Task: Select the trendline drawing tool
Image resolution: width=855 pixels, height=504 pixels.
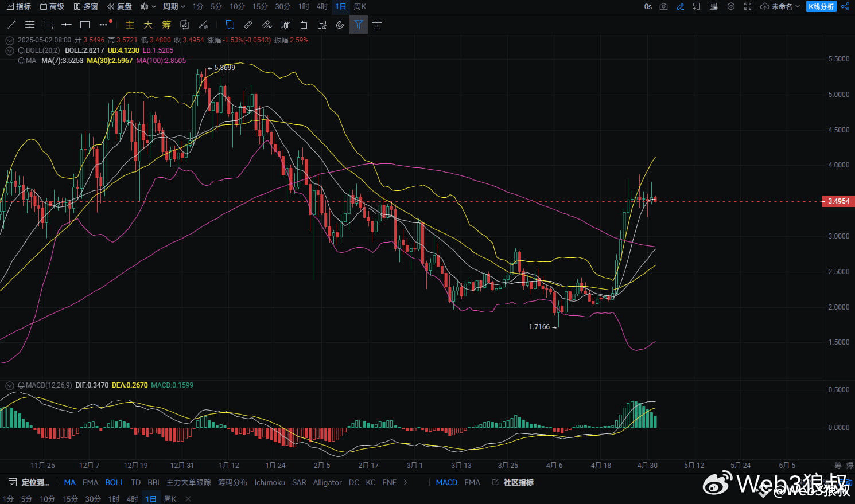Action: (11, 25)
